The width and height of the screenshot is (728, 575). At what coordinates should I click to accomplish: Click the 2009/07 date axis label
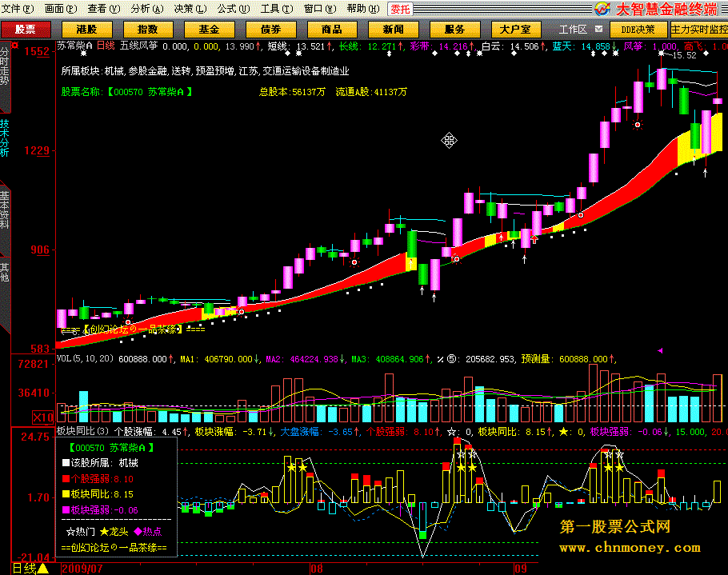pyautogui.click(x=82, y=569)
